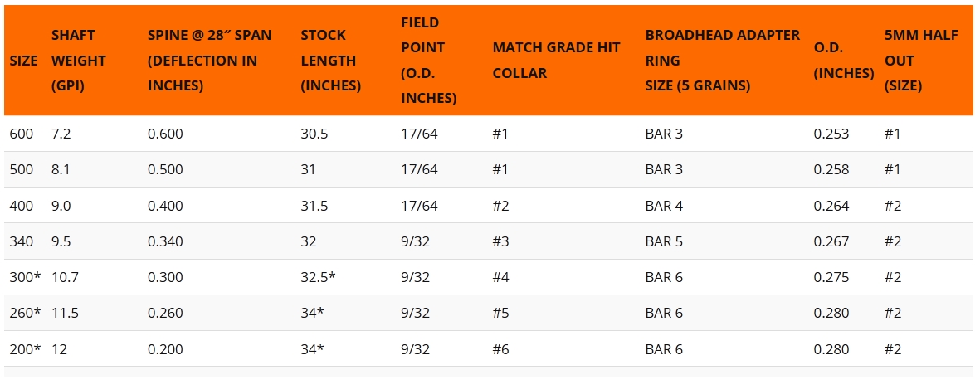
Task: Click the #5 hit collar cell
Action: pyautogui.click(x=500, y=313)
